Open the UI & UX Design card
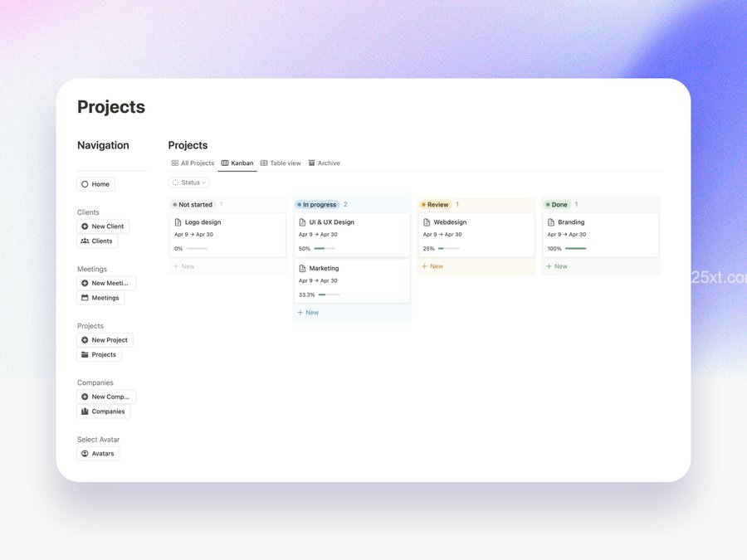Image resolution: width=747 pixels, height=560 pixels. point(352,236)
